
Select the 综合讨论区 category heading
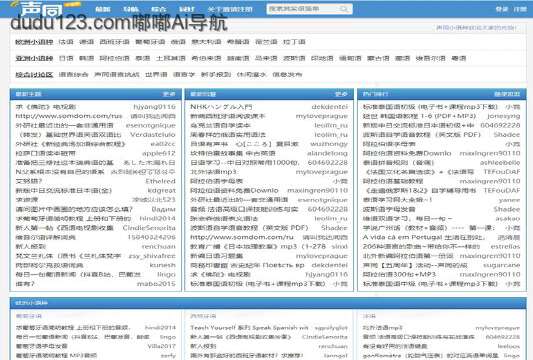point(34,74)
